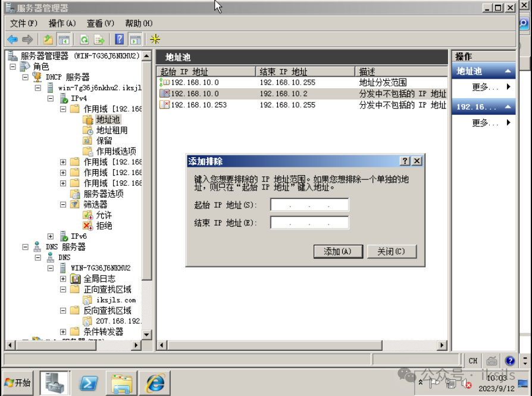Collapse the IPv4 node
Viewport: 532px width, 396px height.
(51, 98)
